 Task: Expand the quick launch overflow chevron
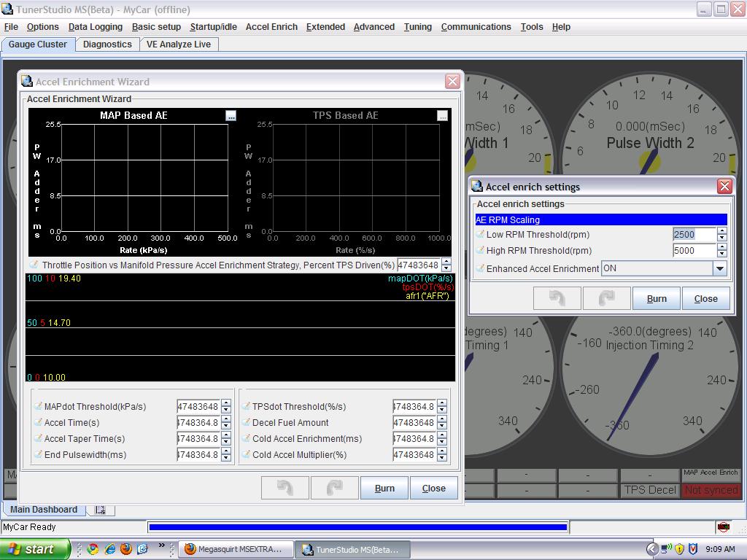(162, 545)
